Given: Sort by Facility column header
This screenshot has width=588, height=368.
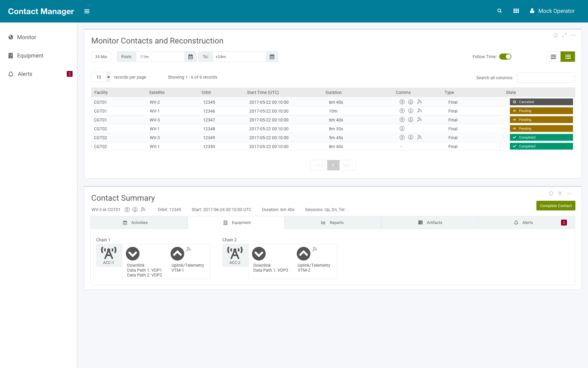Looking at the screenshot, I should [101, 92].
